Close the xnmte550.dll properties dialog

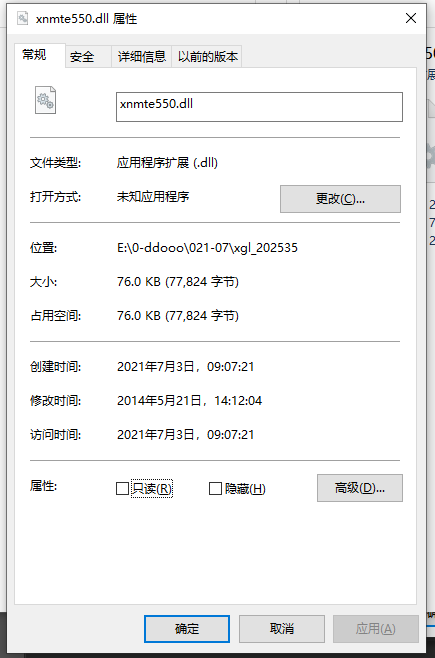tap(411, 18)
